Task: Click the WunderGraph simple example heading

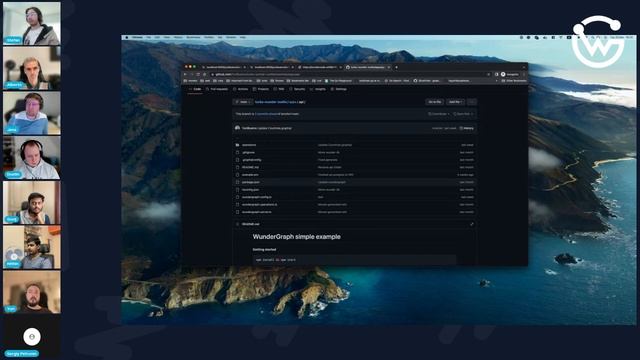Action: (x=296, y=237)
